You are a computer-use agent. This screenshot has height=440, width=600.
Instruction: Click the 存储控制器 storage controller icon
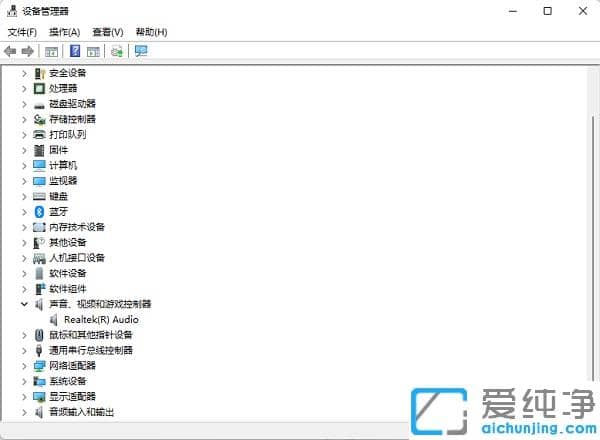click(39, 119)
